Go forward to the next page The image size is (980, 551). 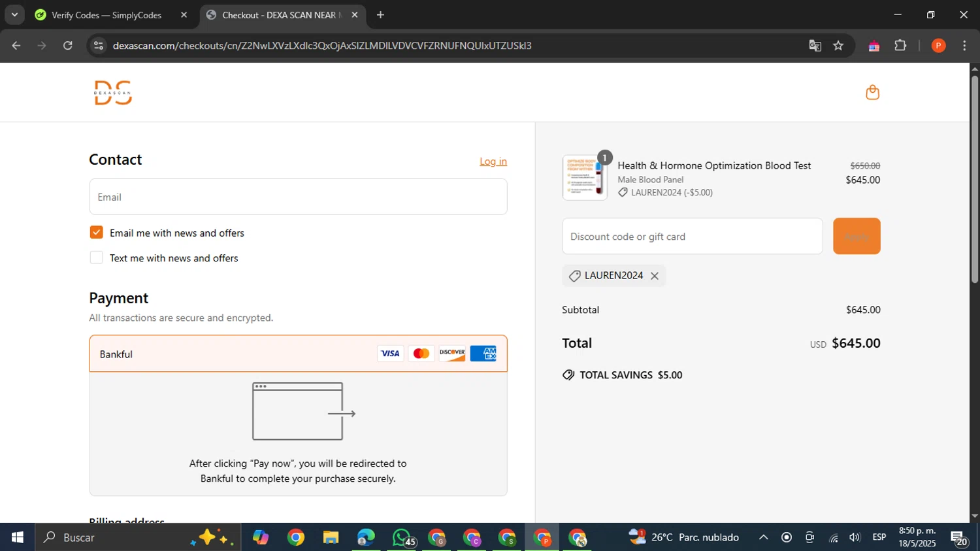[x=42, y=46]
